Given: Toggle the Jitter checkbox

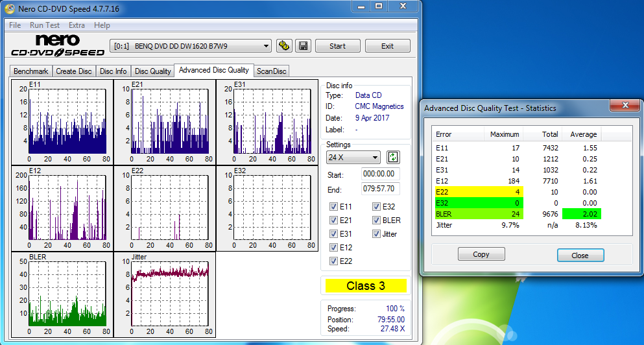Looking at the screenshot, I should [x=376, y=233].
